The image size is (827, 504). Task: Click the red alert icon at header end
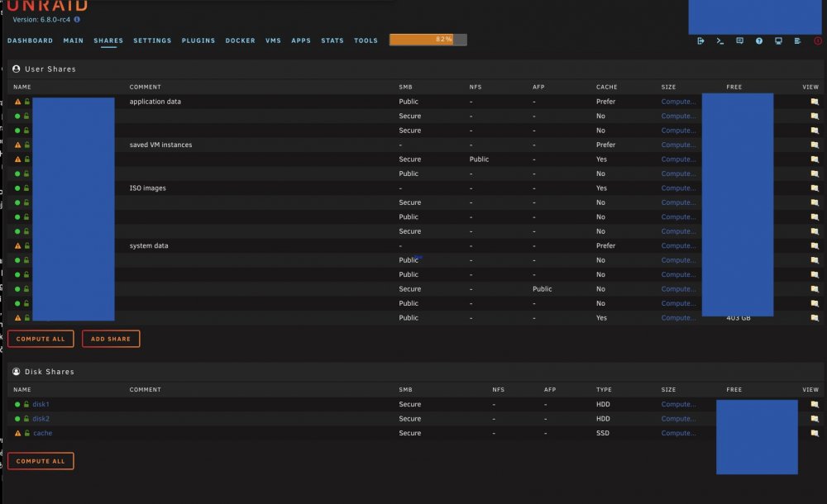pos(818,40)
